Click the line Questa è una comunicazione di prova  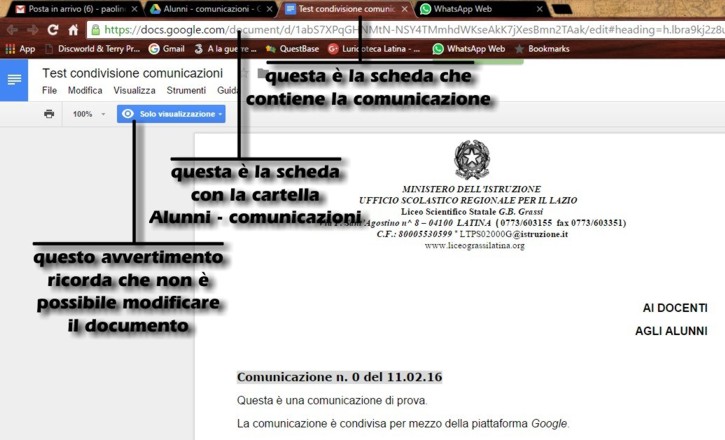tap(332, 400)
